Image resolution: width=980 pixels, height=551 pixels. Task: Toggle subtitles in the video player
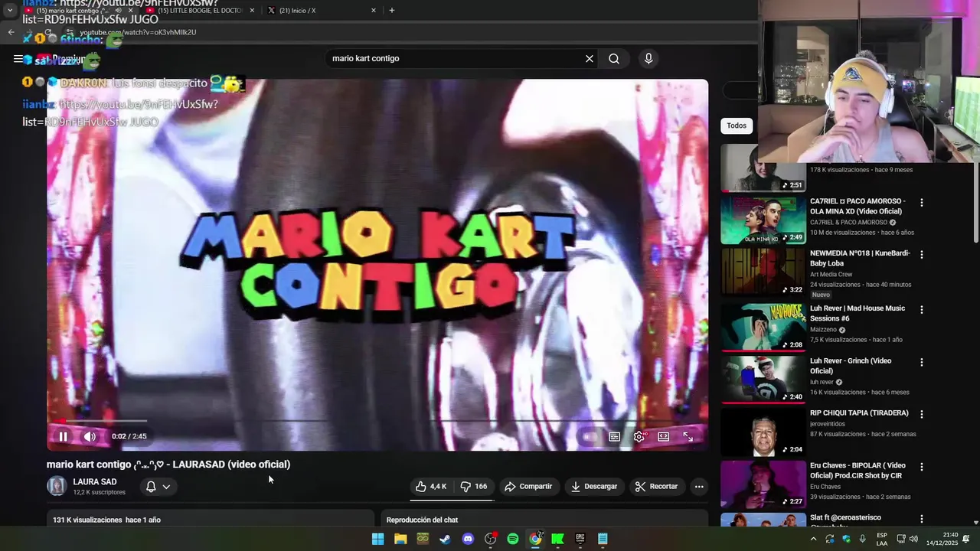point(614,436)
